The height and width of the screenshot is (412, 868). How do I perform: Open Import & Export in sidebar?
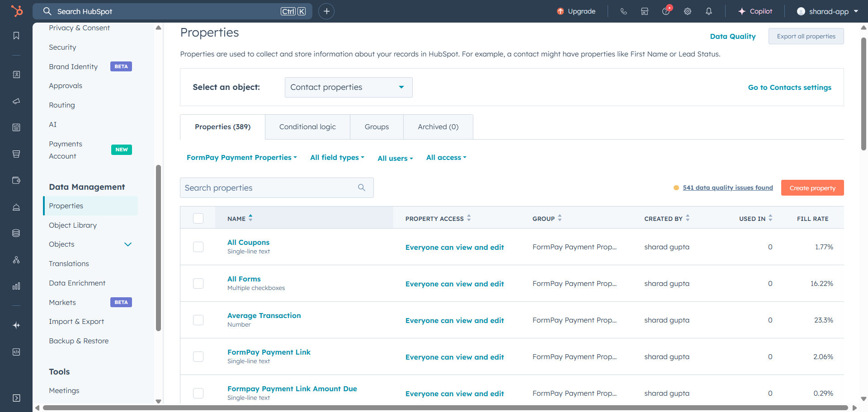pos(76,321)
